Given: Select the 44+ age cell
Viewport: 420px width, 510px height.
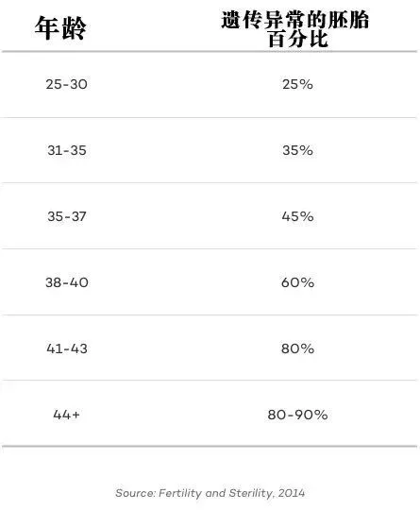Looking at the screenshot, I should click(x=66, y=415).
